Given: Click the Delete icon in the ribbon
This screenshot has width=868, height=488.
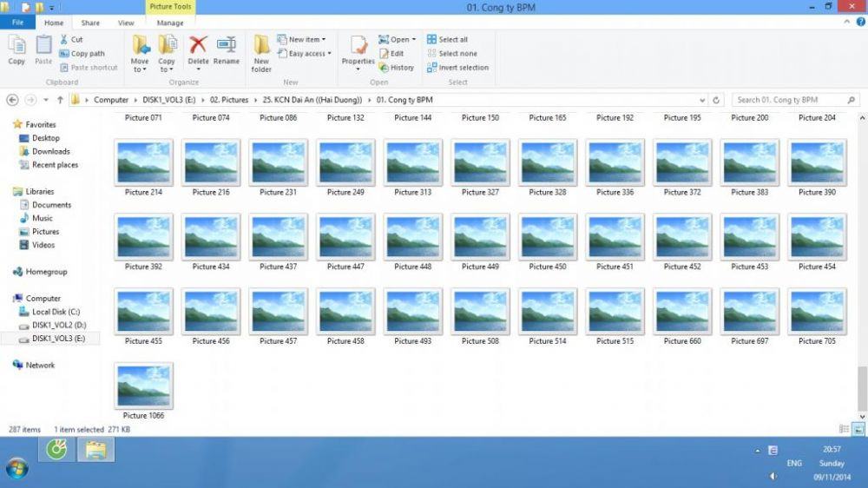Looking at the screenshot, I should [198, 49].
